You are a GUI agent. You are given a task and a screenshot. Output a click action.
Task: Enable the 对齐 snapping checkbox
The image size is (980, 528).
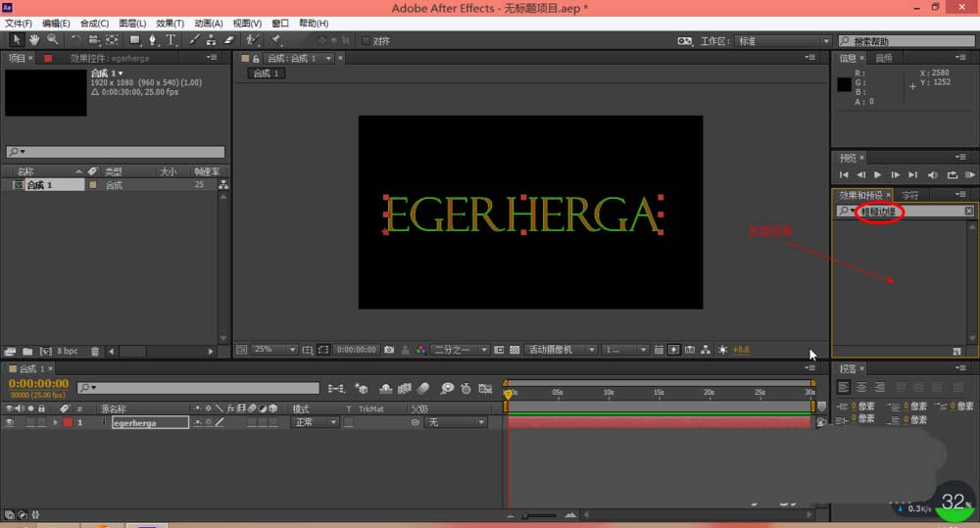pyautogui.click(x=366, y=40)
